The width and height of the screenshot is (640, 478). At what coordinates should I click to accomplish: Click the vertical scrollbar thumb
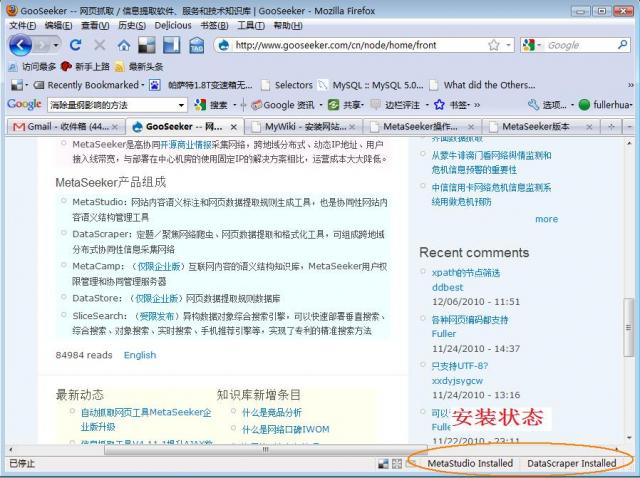(629, 327)
